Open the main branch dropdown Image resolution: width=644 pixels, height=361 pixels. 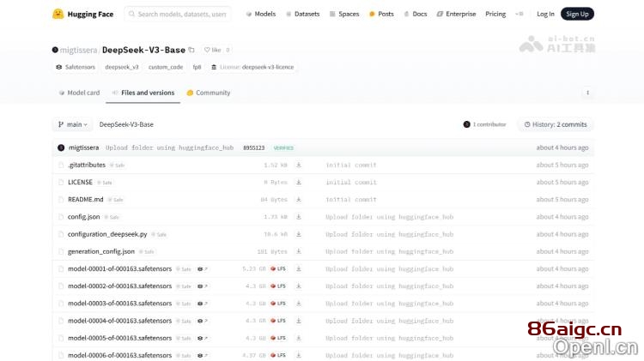pos(73,124)
